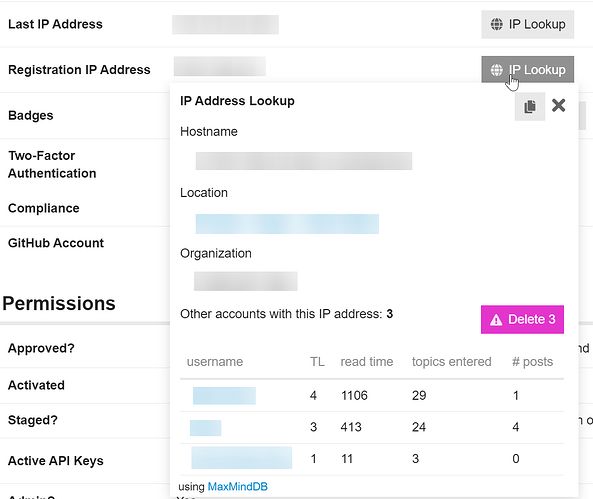Click warning triangle icon on Delete 3

pyautogui.click(x=496, y=320)
